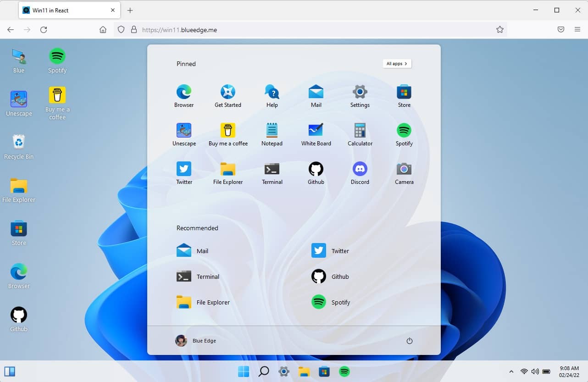Viewport: 588px width, 382px height.
Task: Open File Explorer on the taskbar
Action: (x=304, y=371)
